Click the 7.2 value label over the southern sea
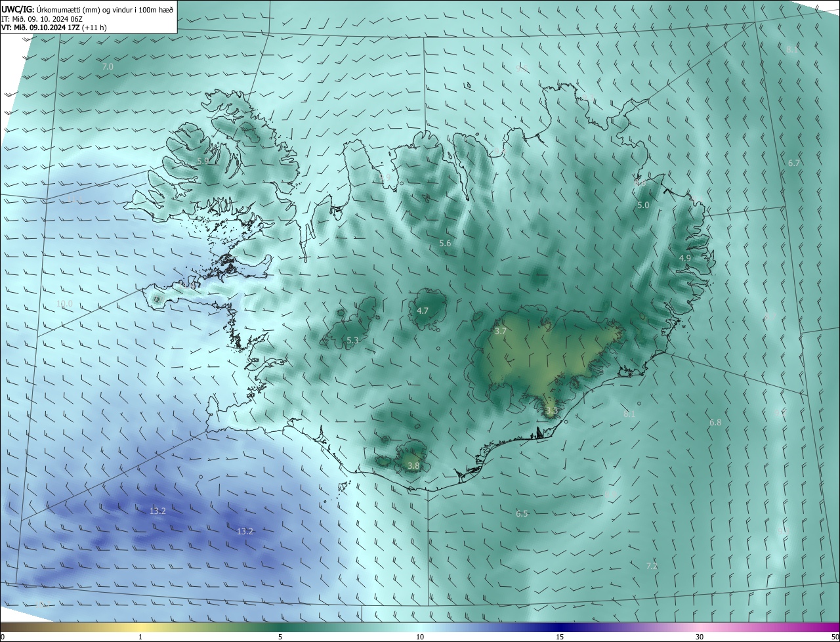This screenshot has height=642, width=840. 652,566
